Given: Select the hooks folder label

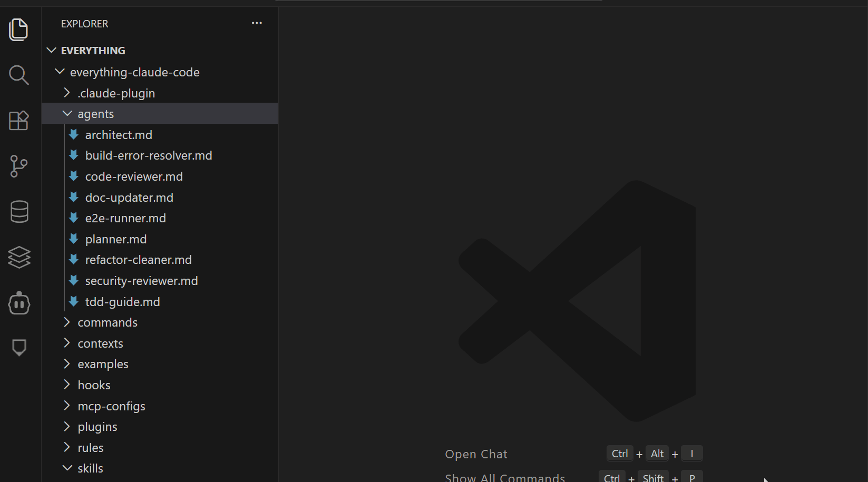Looking at the screenshot, I should click(94, 385).
